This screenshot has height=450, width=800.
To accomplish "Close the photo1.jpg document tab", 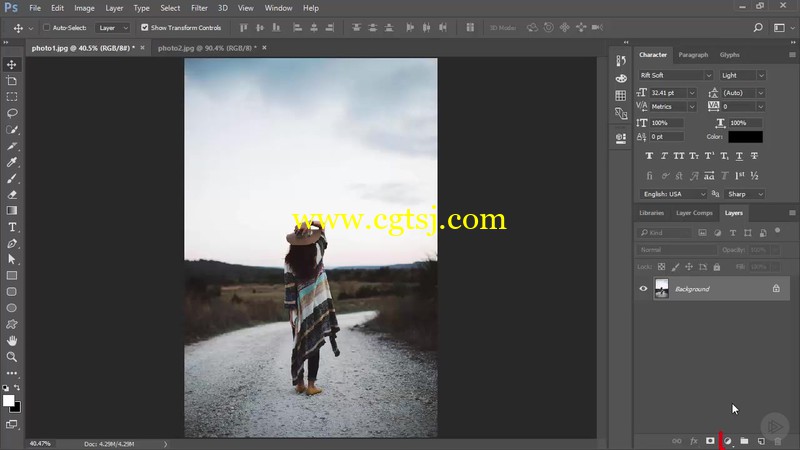I will pos(142,48).
